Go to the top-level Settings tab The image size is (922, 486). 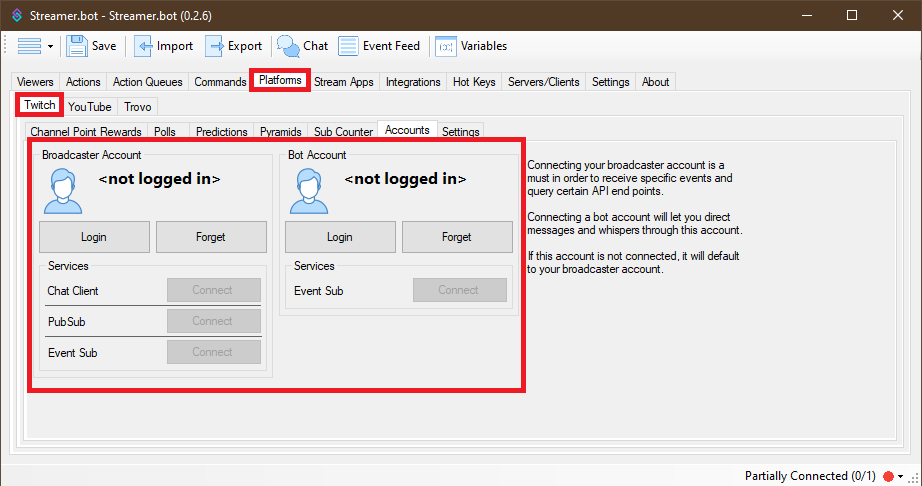tap(610, 82)
